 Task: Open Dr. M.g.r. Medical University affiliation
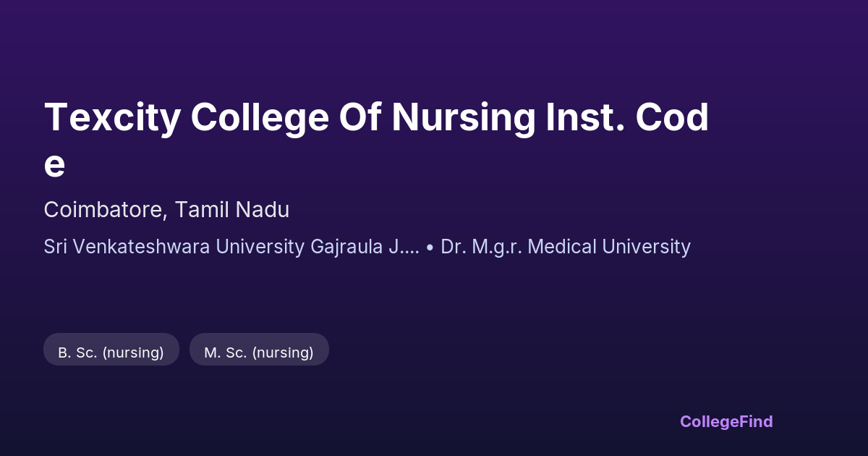point(566,247)
